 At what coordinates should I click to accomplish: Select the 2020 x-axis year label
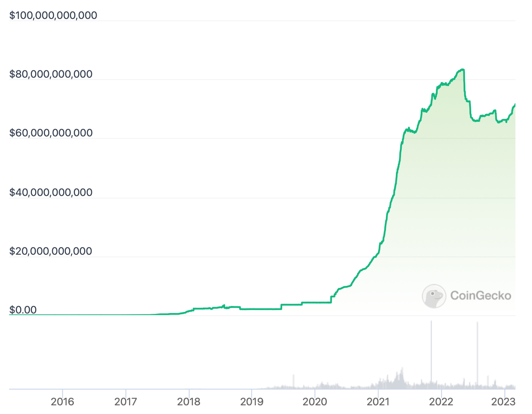315,402
